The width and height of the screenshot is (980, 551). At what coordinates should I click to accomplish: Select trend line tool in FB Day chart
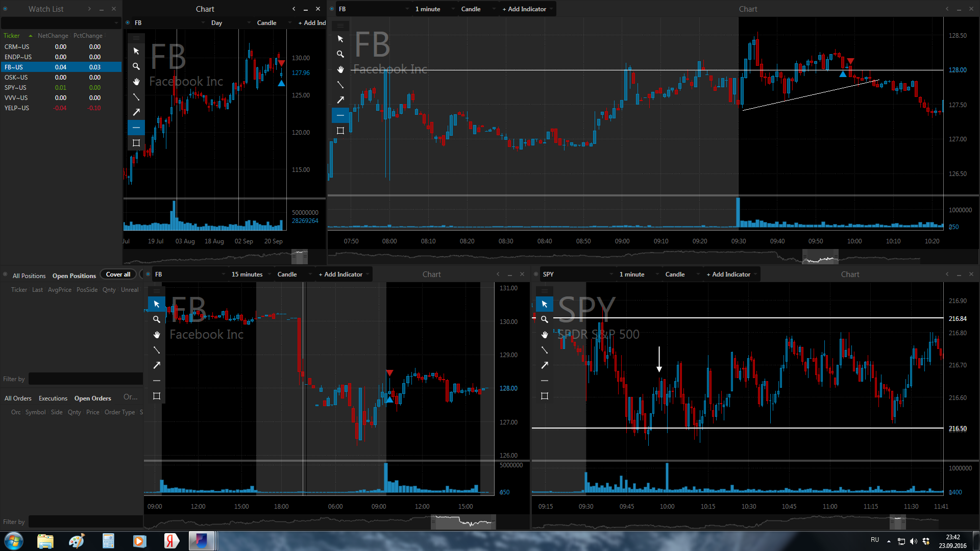[x=136, y=97]
